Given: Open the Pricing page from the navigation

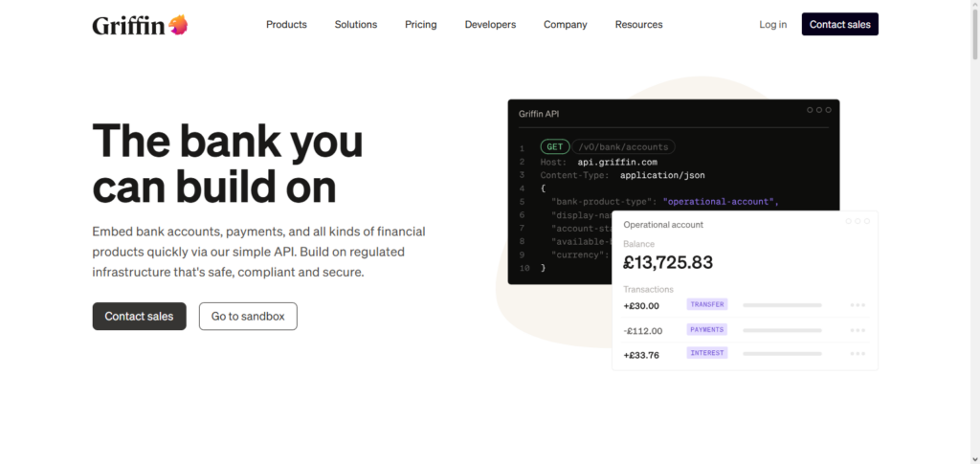Looking at the screenshot, I should point(421,25).
